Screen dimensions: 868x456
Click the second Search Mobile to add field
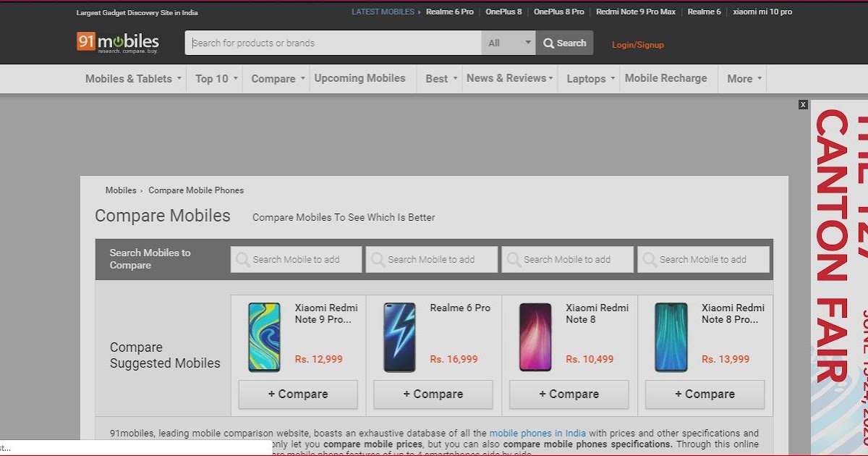(432, 259)
